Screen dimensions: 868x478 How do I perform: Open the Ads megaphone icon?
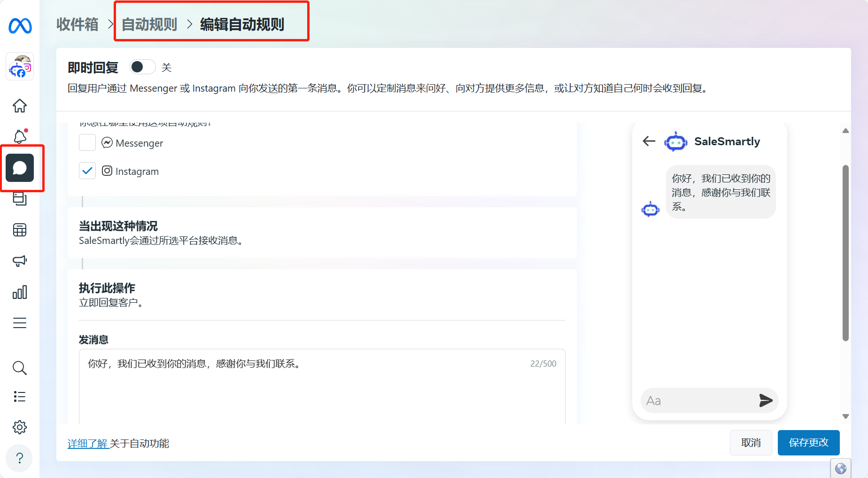19,261
